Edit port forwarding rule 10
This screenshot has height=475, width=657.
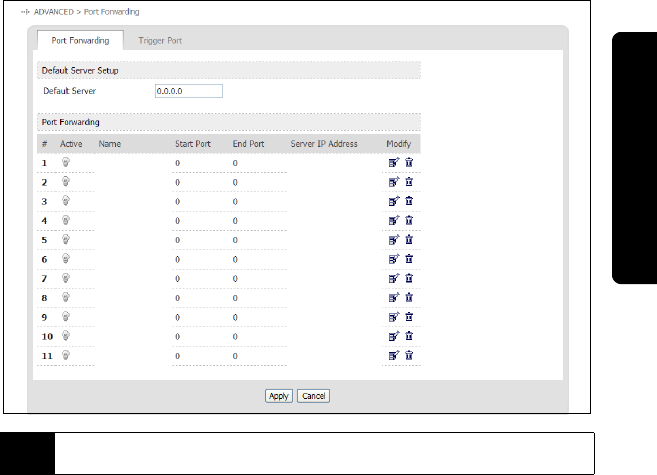click(393, 336)
